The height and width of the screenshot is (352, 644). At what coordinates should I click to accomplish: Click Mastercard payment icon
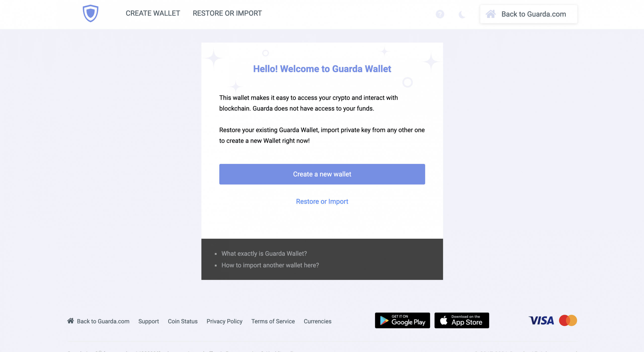click(x=568, y=320)
